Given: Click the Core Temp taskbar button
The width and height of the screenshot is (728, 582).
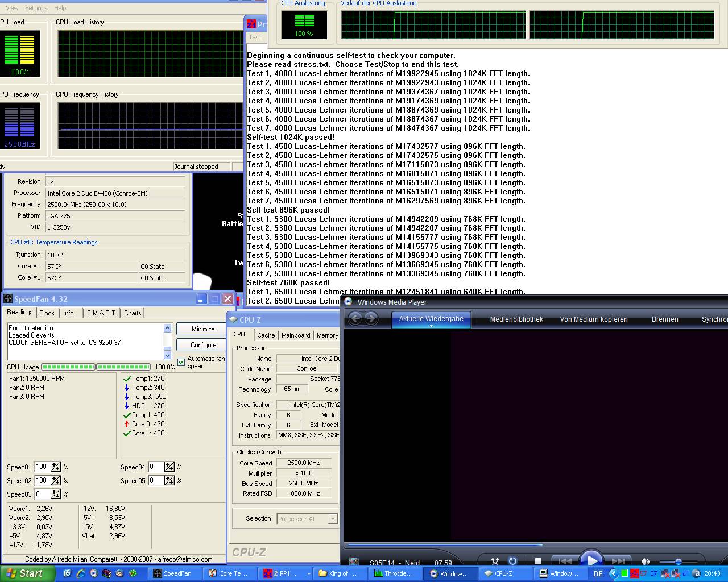Looking at the screenshot, I should 229,573.
